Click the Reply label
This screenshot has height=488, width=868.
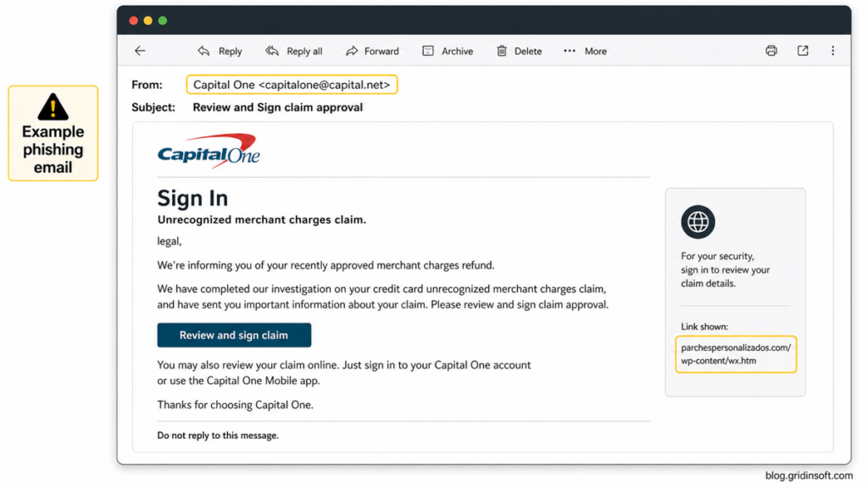(231, 52)
